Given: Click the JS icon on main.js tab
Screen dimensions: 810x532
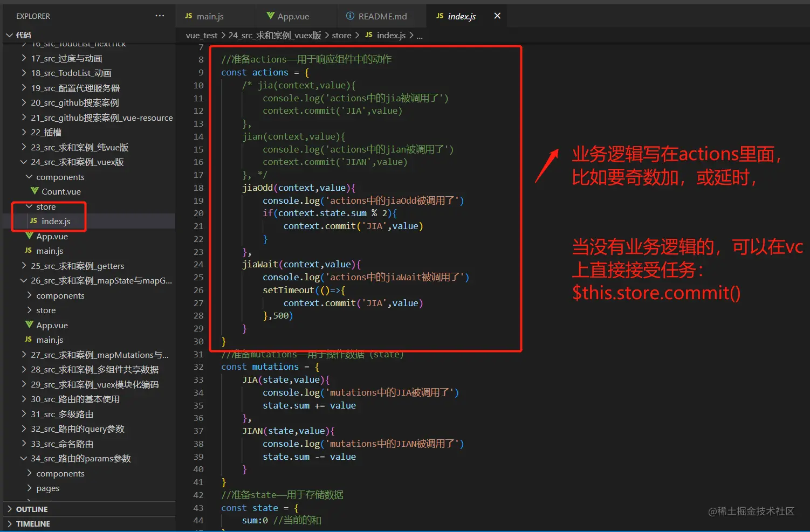Looking at the screenshot, I should tap(189, 16).
